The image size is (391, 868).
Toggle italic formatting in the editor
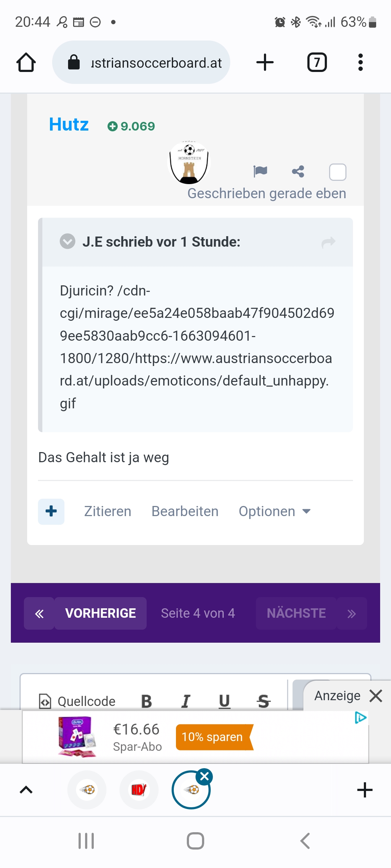point(185,701)
